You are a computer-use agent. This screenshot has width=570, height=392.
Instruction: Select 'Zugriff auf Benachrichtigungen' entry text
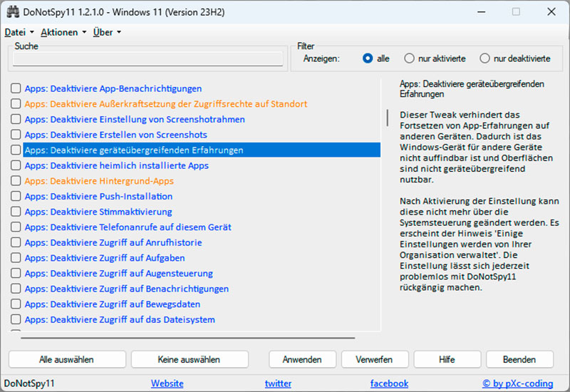coord(127,289)
